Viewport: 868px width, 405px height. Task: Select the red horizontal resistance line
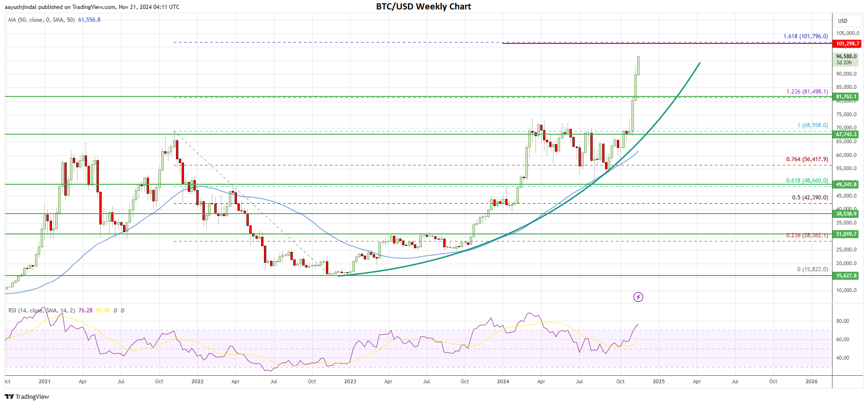(667, 43)
